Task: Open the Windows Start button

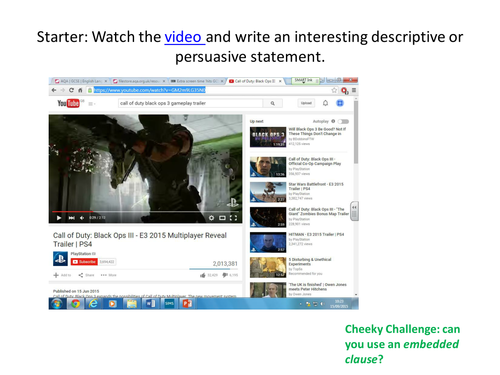Action: [57, 304]
